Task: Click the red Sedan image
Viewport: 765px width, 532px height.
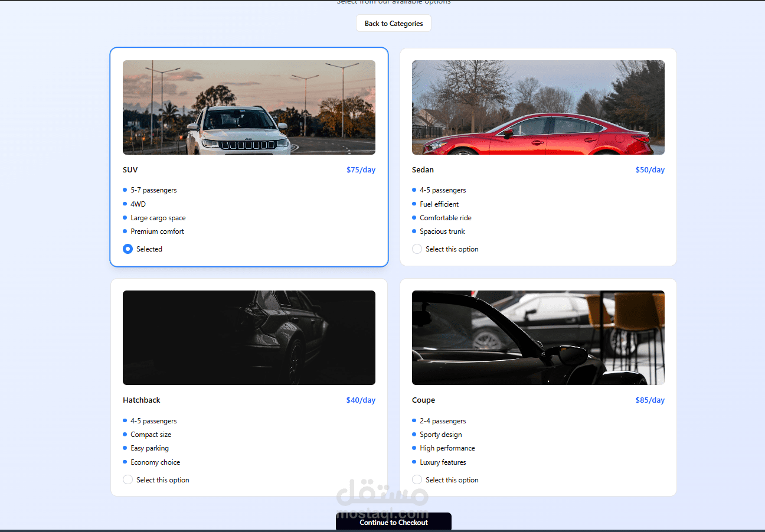Action: click(538, 107)
